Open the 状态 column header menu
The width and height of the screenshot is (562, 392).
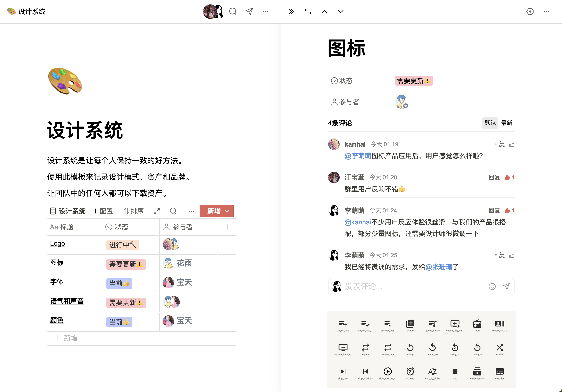[130, 227]
